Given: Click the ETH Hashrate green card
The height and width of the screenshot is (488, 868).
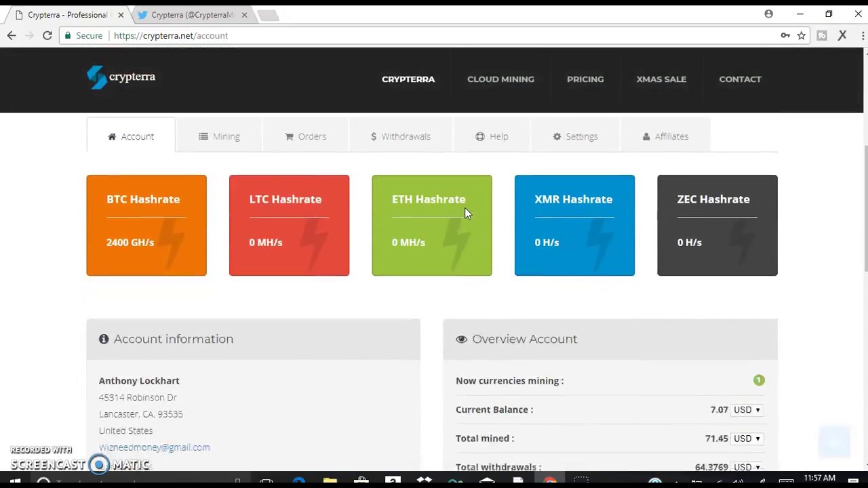Looking at the screenshot, I should pyautogui.click(x=432, y=225).
